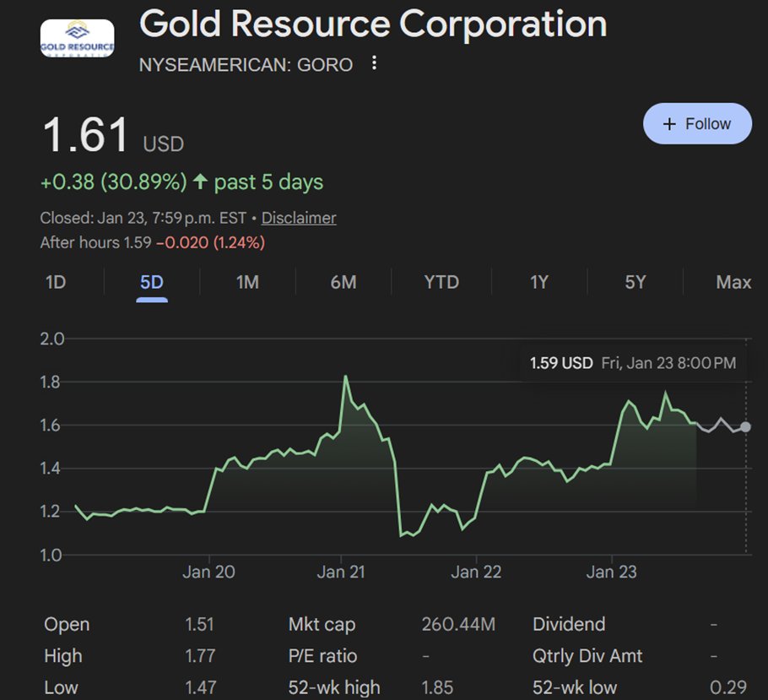Switch chart to 1D range
Viewport: 768px width, 700px height.
click(x=56, y=282)
